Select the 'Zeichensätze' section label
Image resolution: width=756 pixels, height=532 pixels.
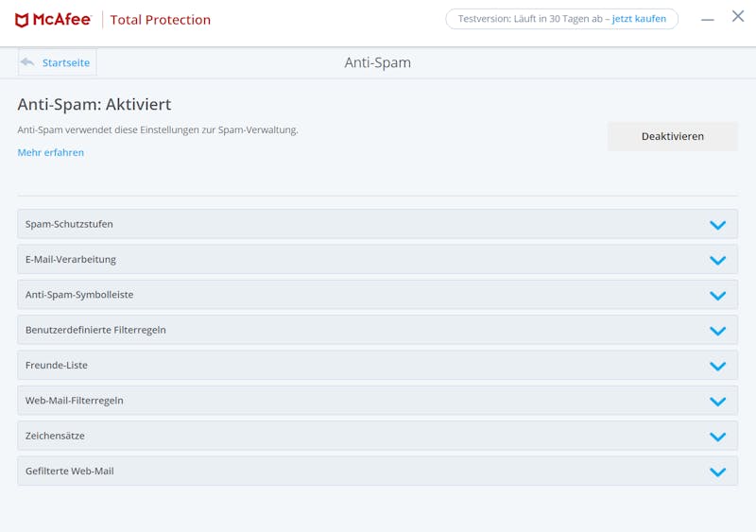click(55, 436)
